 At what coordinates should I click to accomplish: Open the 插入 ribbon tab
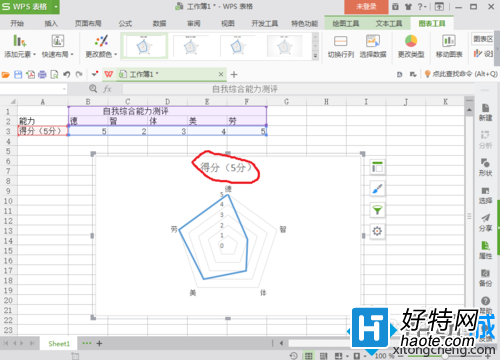pyautogui.click(x=51, y=23)
